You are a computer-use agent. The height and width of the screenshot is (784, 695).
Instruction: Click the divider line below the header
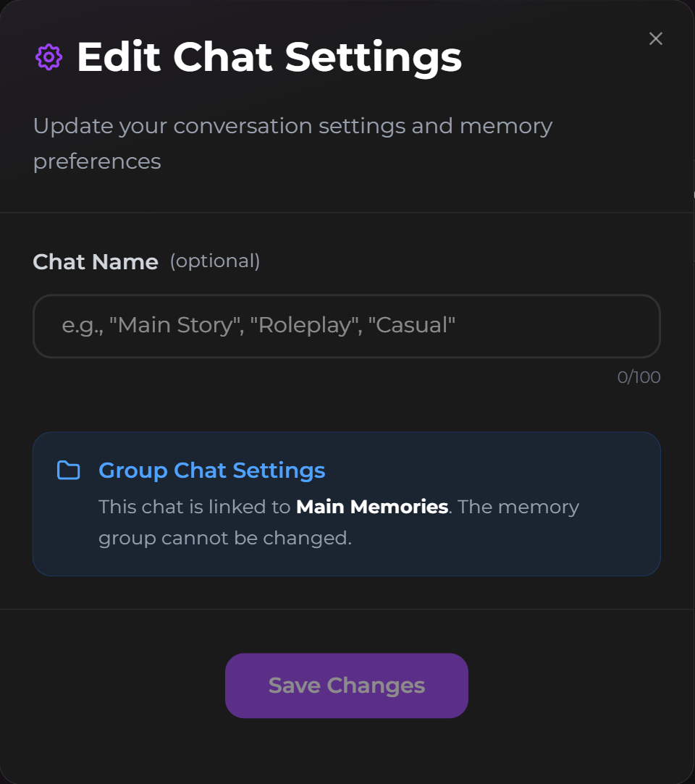pos(346,213)
